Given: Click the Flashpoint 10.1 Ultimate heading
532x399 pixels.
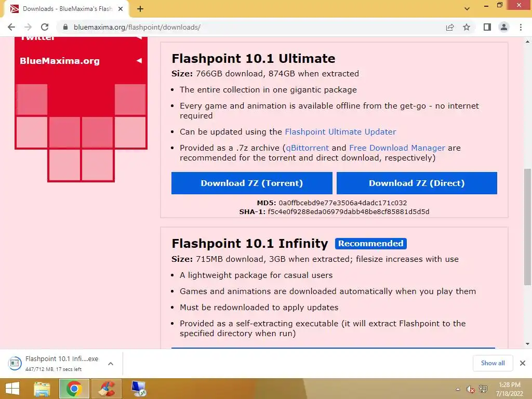Looking at the screenshot, I should click(254, 58).
